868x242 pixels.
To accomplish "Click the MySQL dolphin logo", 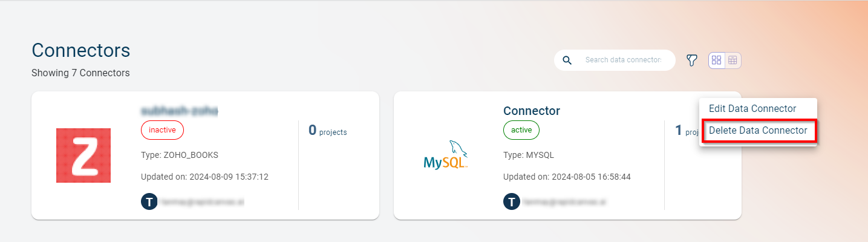I will pos(446,155).
